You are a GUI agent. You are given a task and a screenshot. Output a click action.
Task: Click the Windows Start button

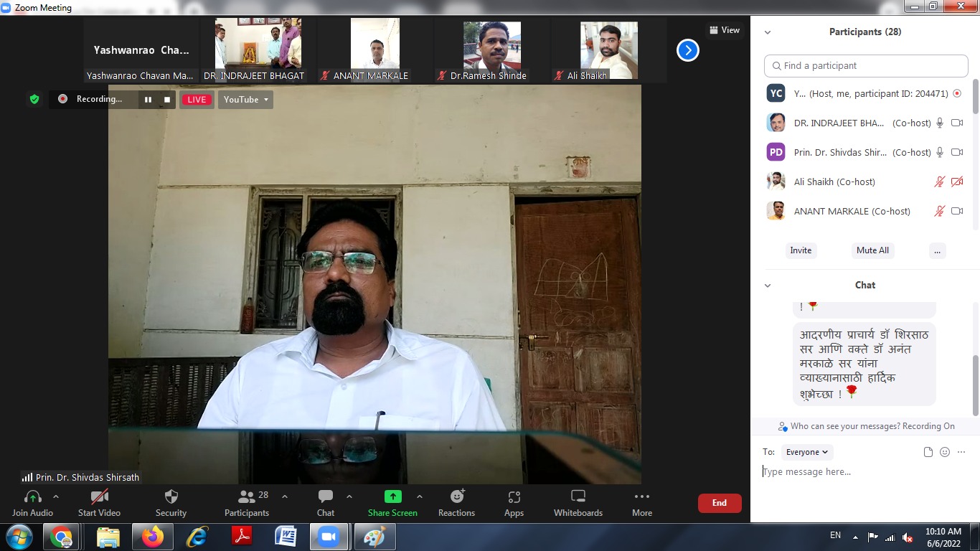point(19,537)
